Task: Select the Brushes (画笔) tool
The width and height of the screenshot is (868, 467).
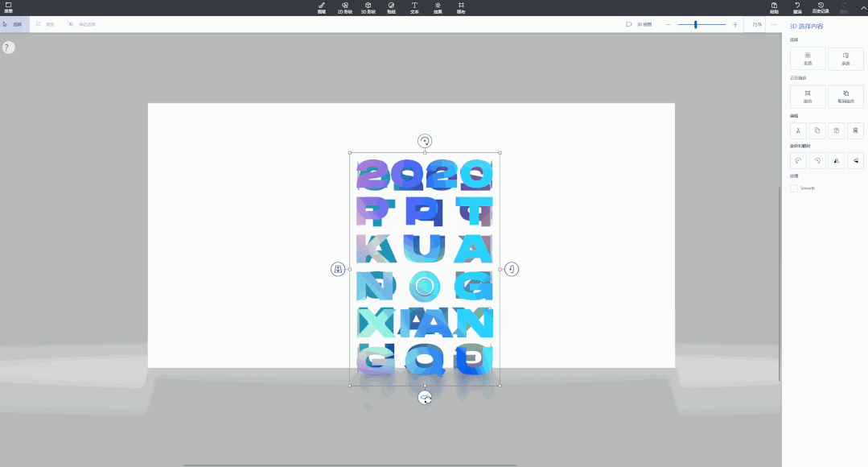Action: (321, 8)
